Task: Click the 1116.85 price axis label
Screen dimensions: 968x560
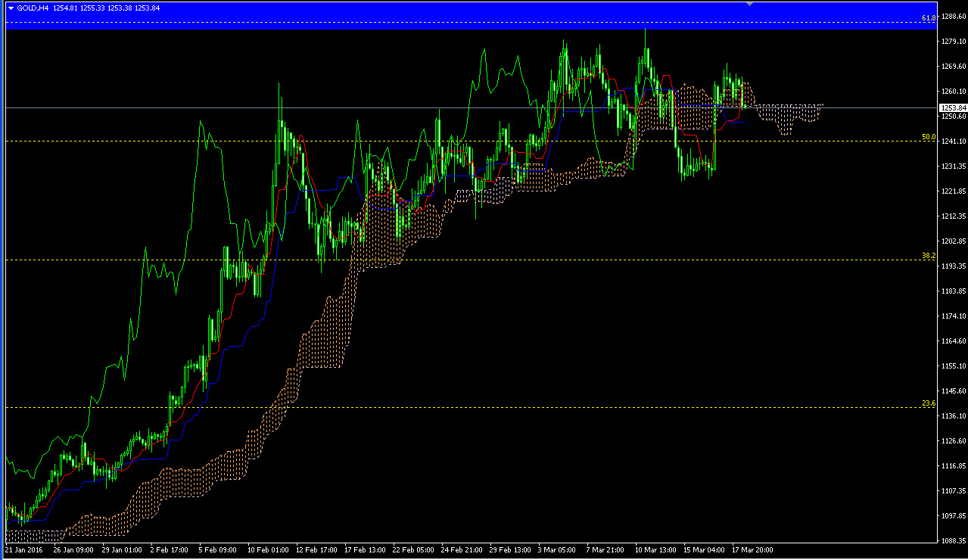Action: click(954, 466)
